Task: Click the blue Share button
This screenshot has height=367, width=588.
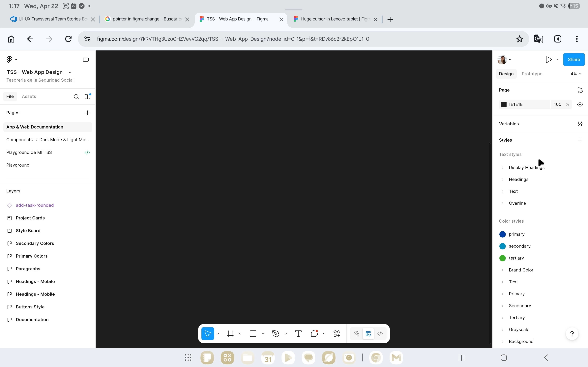Action: coord(573,60)
